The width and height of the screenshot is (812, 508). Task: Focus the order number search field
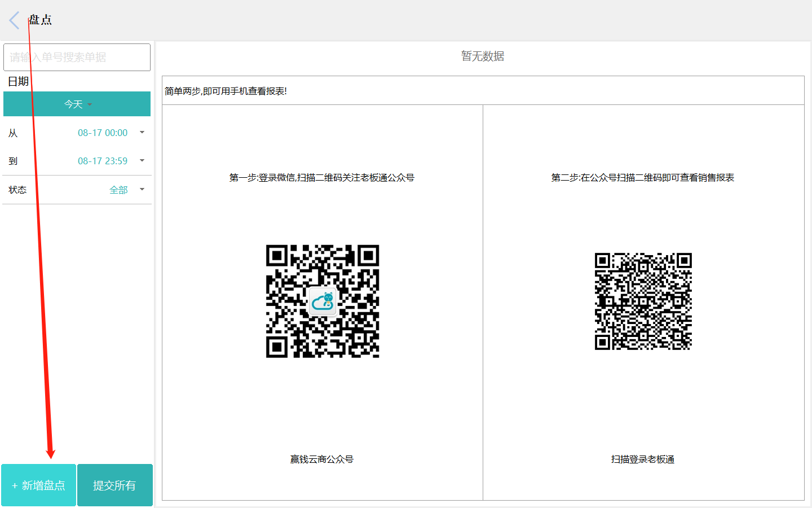pos(77,57)
